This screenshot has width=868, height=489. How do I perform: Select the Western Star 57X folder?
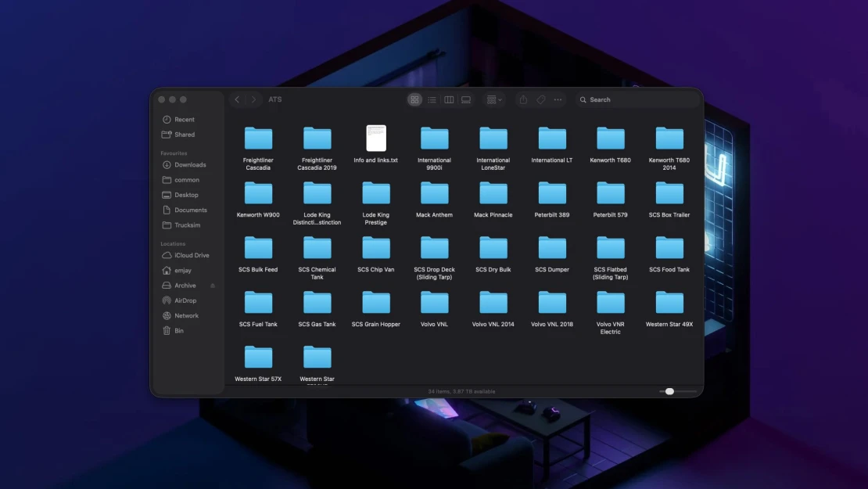pyautogui.click(x=259, y=358)
